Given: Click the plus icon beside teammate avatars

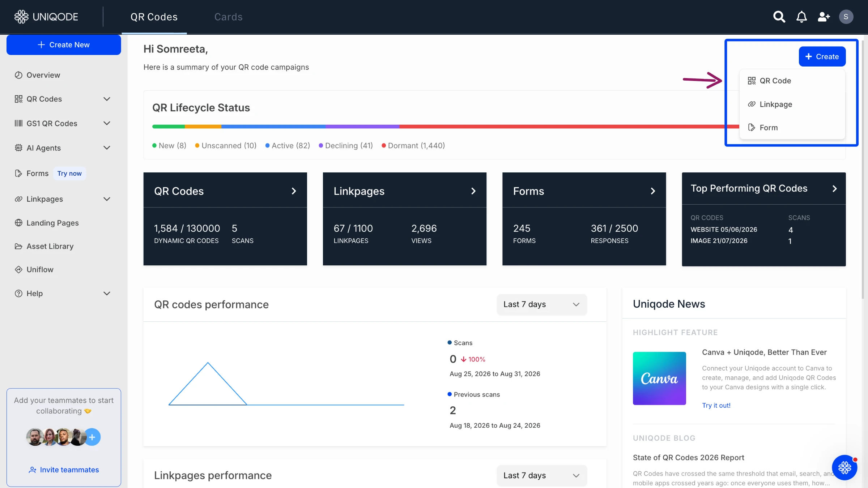Looking at the screenshot, I should point(92,437).
